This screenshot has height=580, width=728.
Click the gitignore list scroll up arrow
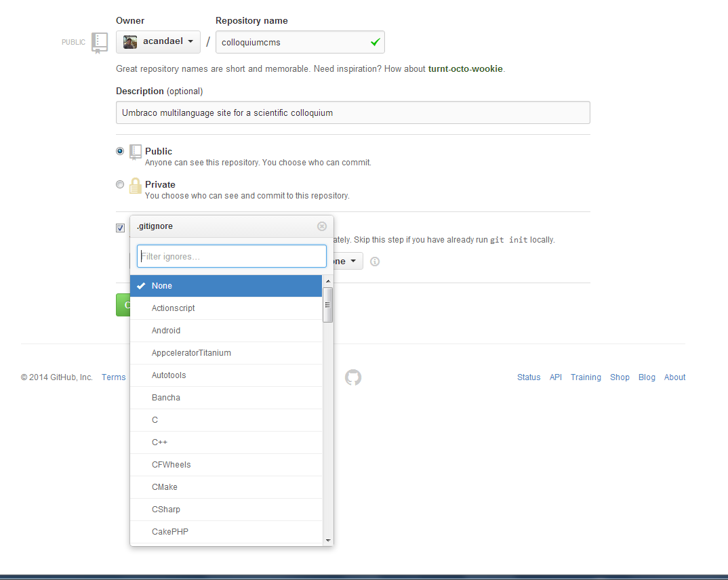328,281
